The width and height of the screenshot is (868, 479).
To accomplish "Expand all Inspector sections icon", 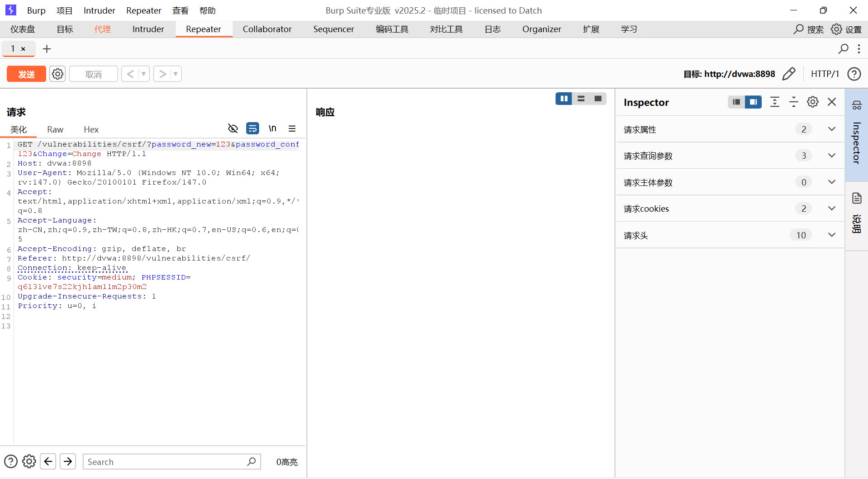I will 775,102.
